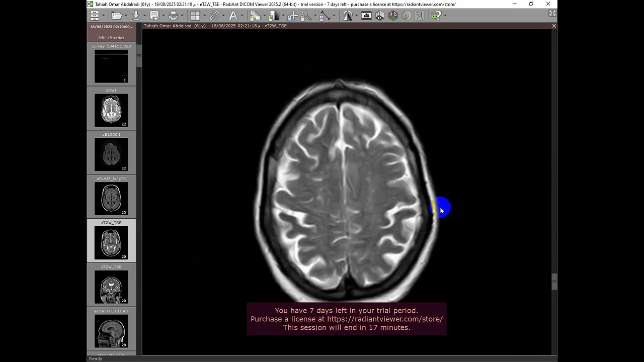Select the pan move arrows tool

(x=292, y=16)
